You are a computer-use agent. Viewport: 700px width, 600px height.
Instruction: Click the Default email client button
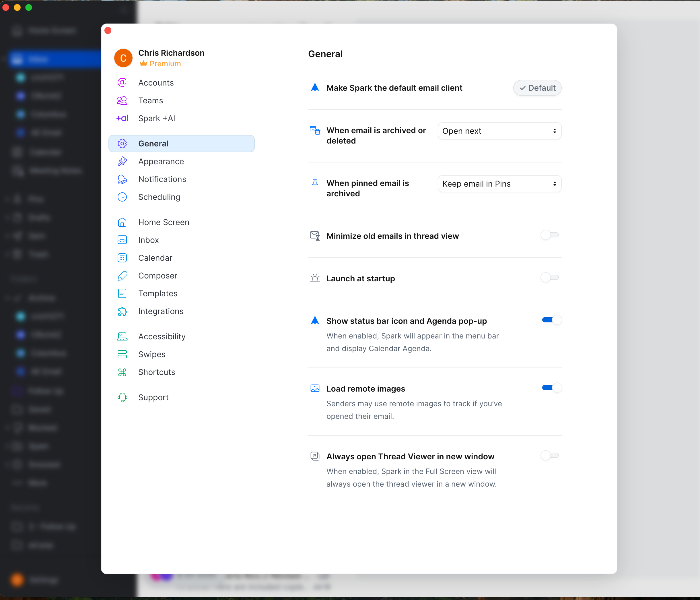point(537,88)
